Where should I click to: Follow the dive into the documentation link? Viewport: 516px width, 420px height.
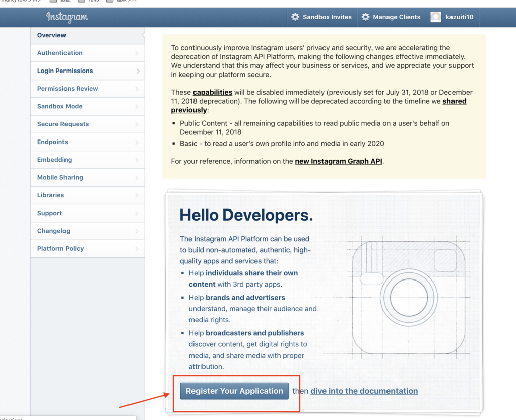[364, 391]
